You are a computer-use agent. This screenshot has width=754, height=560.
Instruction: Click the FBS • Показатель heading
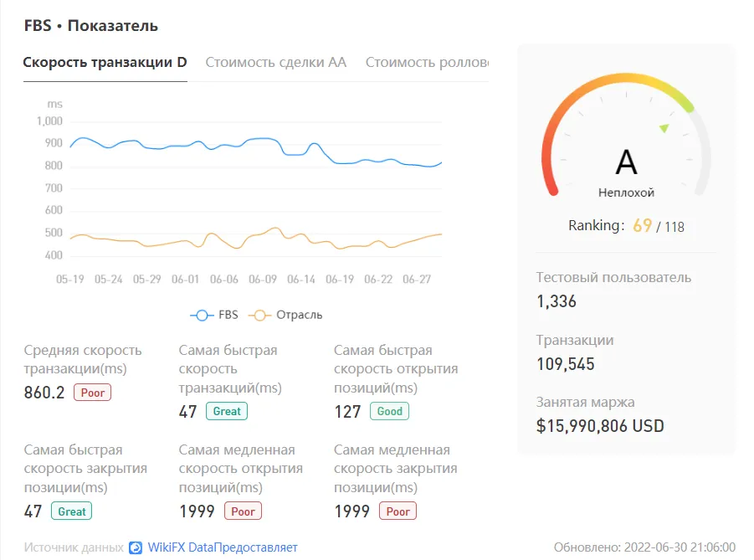(91, 25)
